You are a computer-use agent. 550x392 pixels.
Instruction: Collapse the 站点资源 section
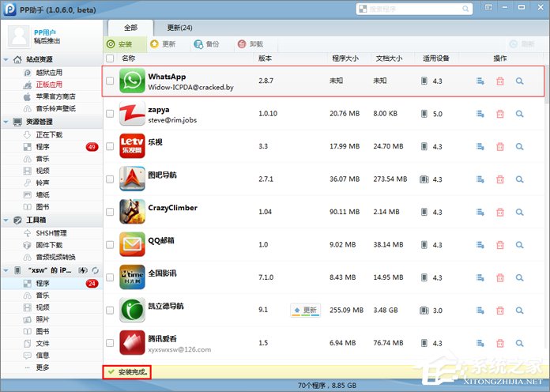(x=7, y=60)
